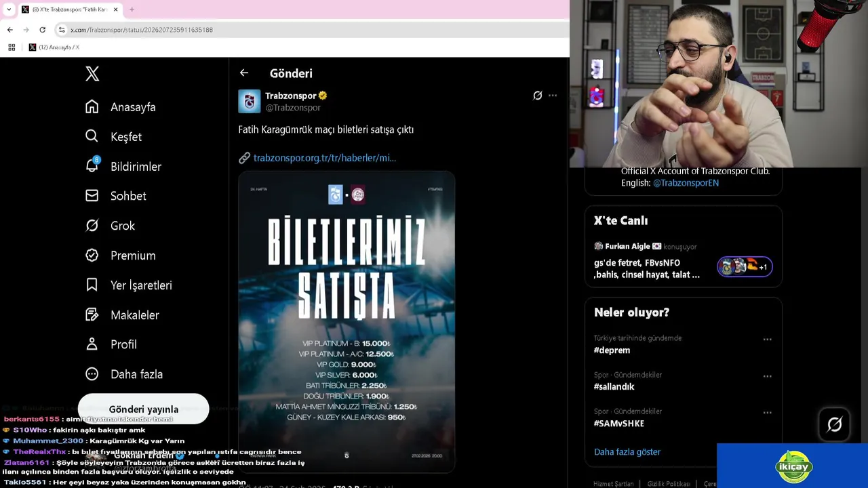The height and width of the screenshot is (488, 868).
Task: Click the X logo in the sidebar
Action: [92, 74]
